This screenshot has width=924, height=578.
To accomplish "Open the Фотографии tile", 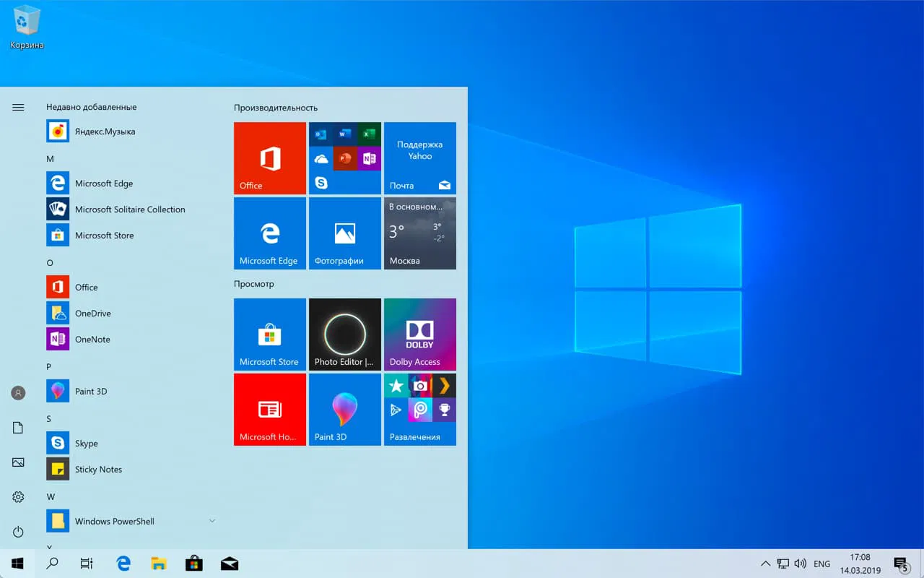I will pyautogui.click(x=344, y=233).
